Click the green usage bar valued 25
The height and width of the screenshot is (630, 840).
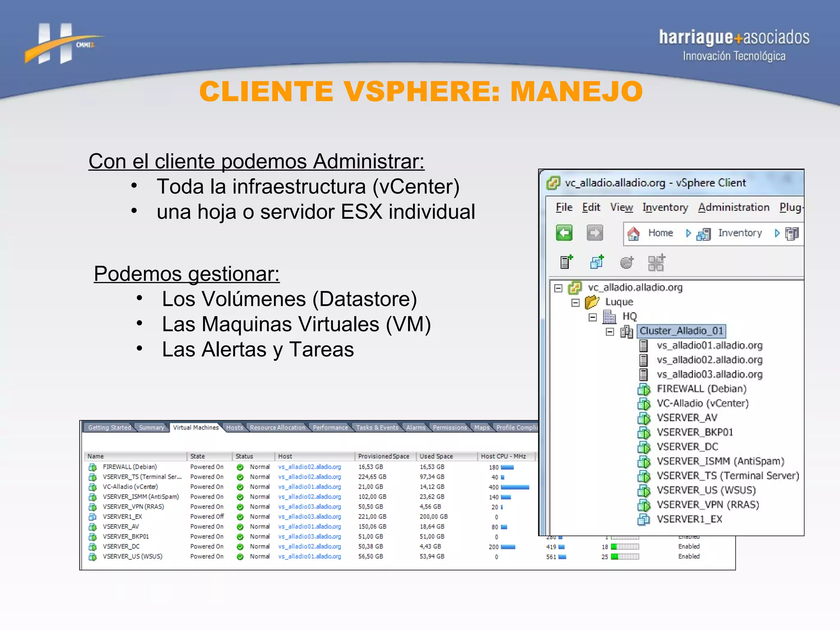click(x=625, y=557)
